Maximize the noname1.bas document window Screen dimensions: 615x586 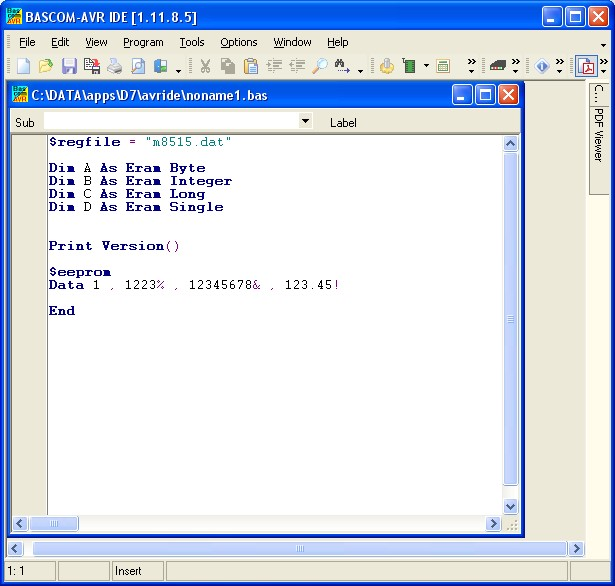coord(485,95)
